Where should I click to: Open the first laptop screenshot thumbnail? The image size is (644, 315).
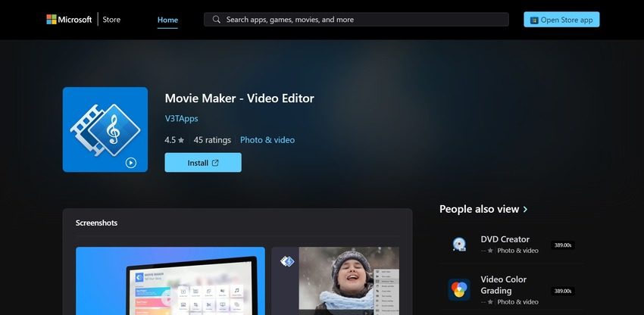pos(170,281)
